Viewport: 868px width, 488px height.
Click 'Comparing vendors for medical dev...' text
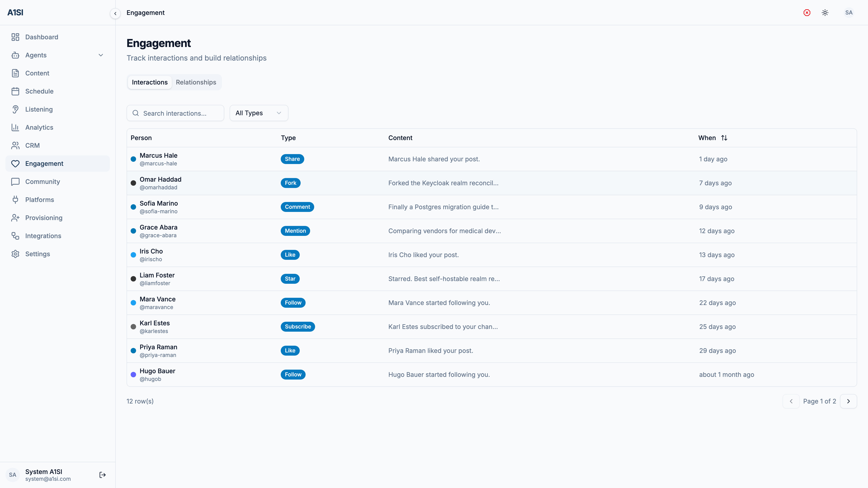(x=445, y=231)
